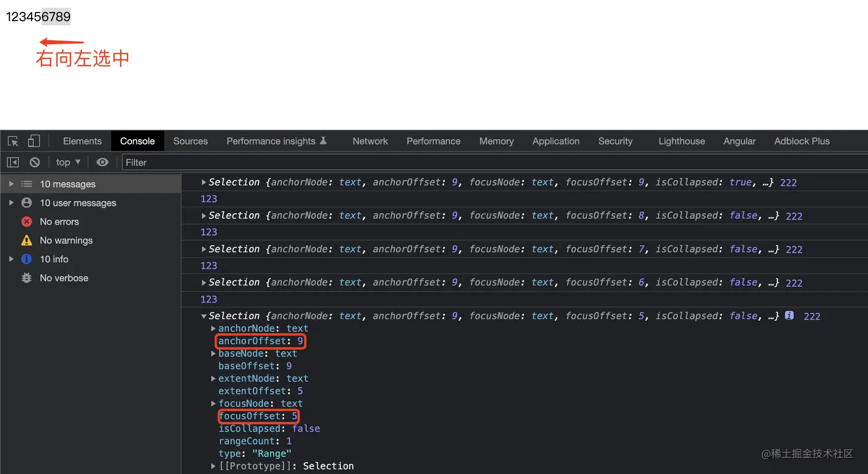868x474 pixels.
Task: Expand the anchorNode: text property
Action: tap(214, 328)
